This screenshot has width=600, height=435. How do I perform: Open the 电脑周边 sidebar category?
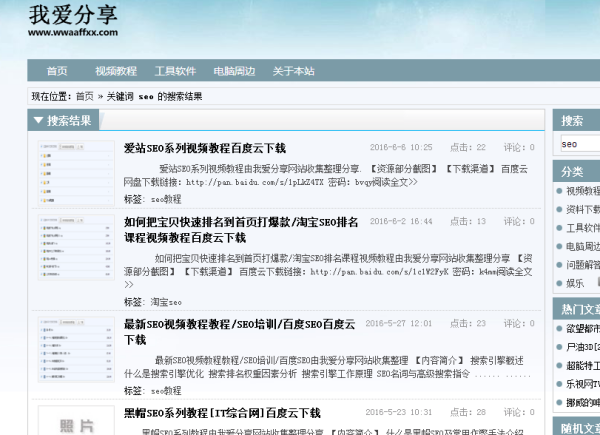(x=583, y=247)
